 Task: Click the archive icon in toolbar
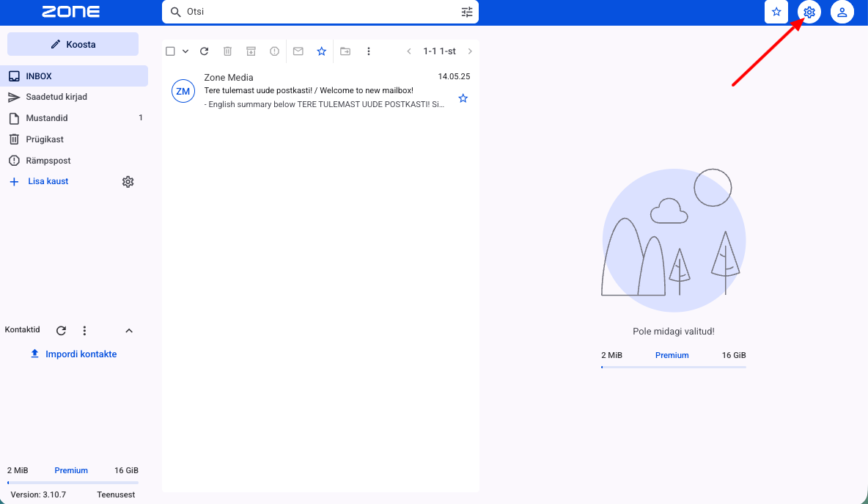(x=251, y=51)
